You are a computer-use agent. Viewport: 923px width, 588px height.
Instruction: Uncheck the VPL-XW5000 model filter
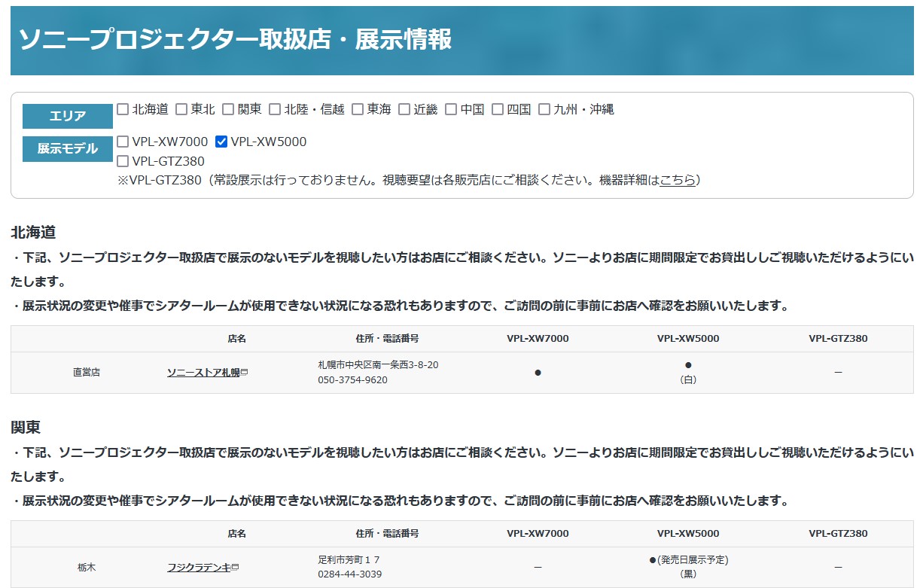pos(221,142)
